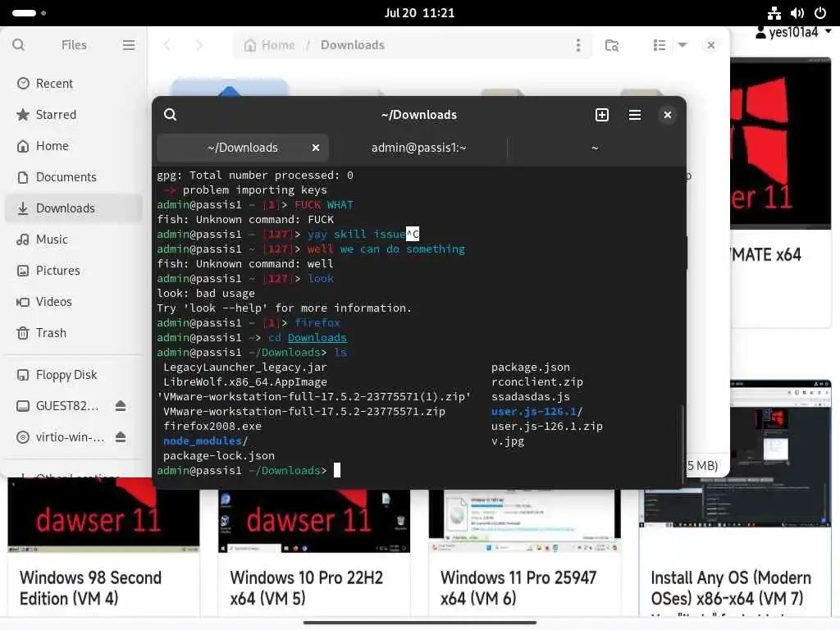Open Install Any OS (Modern OSes) title link
Screen dimensions: 840x630
pos(731,587)
